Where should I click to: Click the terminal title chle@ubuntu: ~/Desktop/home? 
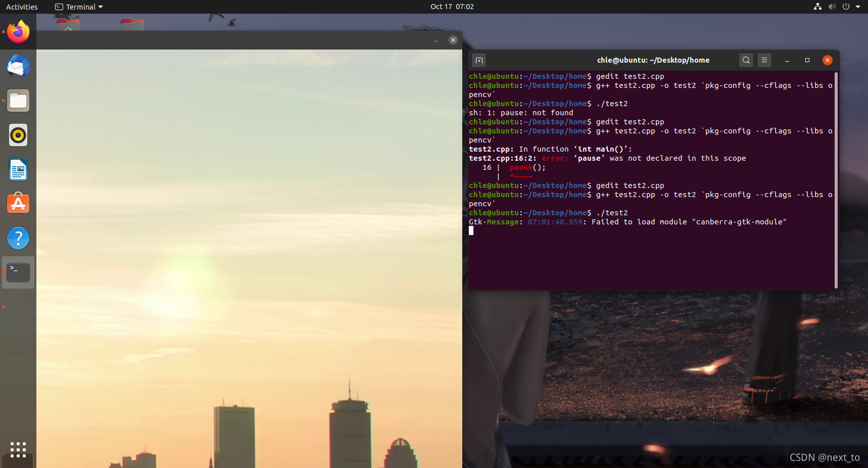point(653,60)
